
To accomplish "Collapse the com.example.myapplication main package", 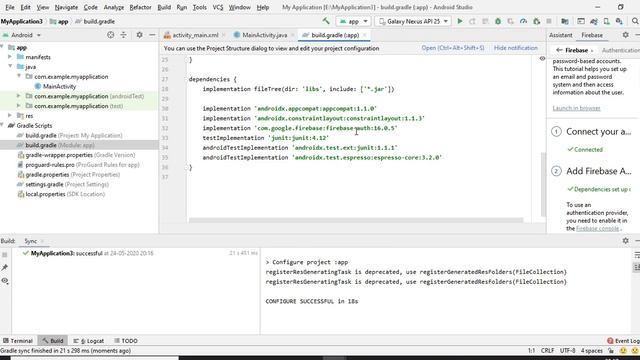I will 19,76.
